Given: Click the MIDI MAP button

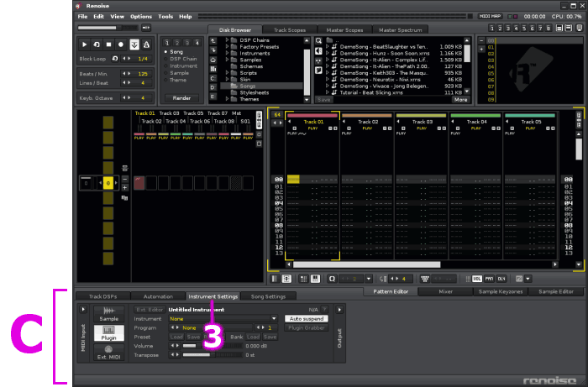Looking at the screenshot, I should click(x=490, y=17).
